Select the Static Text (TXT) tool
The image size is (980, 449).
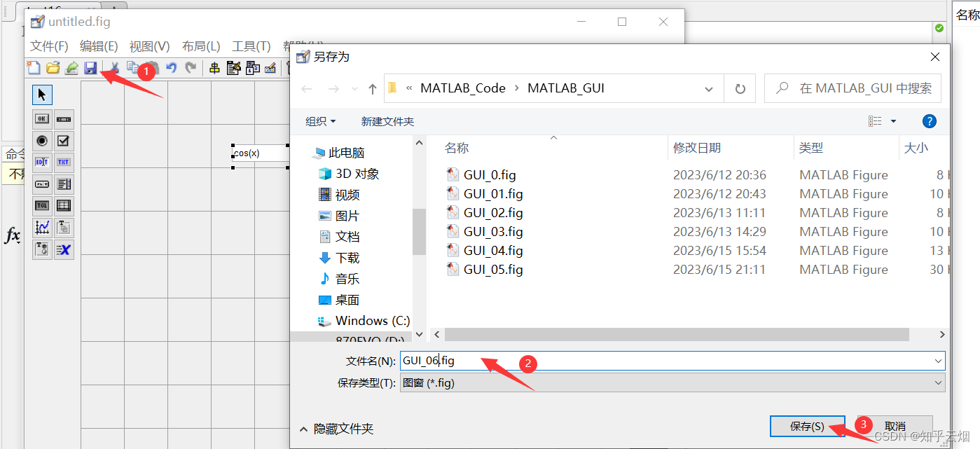(64, 162)
